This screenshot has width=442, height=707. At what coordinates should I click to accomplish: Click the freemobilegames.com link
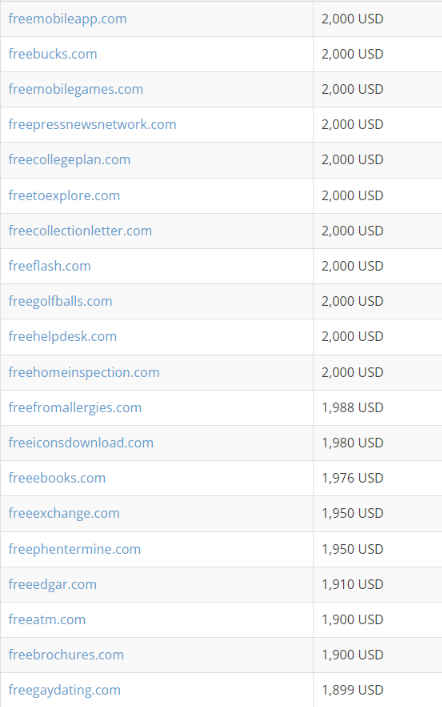(x=76, y=89)
